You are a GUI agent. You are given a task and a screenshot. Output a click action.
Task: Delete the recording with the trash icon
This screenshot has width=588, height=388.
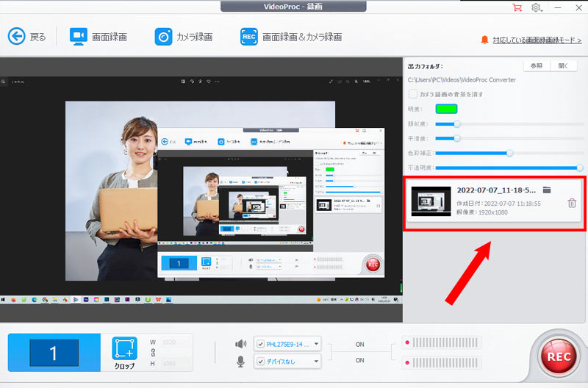572,203
